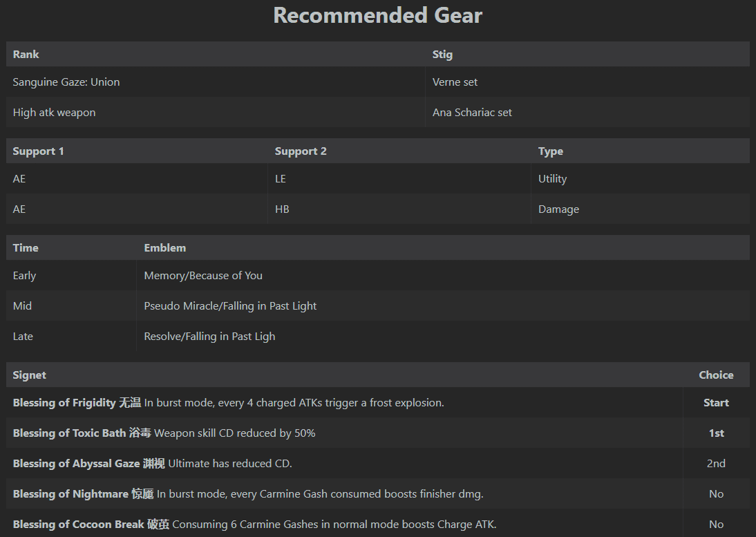This screenshot has height=537, width=756.
Task: Click the Memory/Because of You emblem cell
Action: click(203, 276)
